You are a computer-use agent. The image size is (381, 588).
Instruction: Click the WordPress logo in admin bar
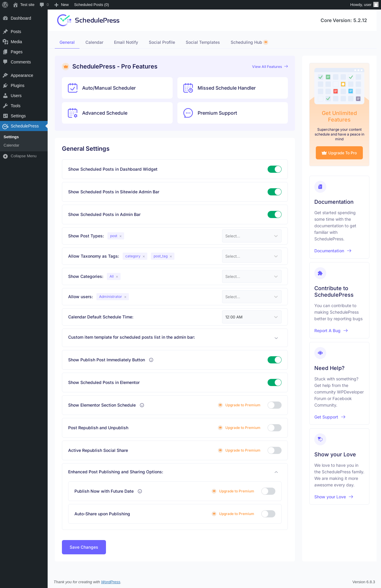[5, 5]
